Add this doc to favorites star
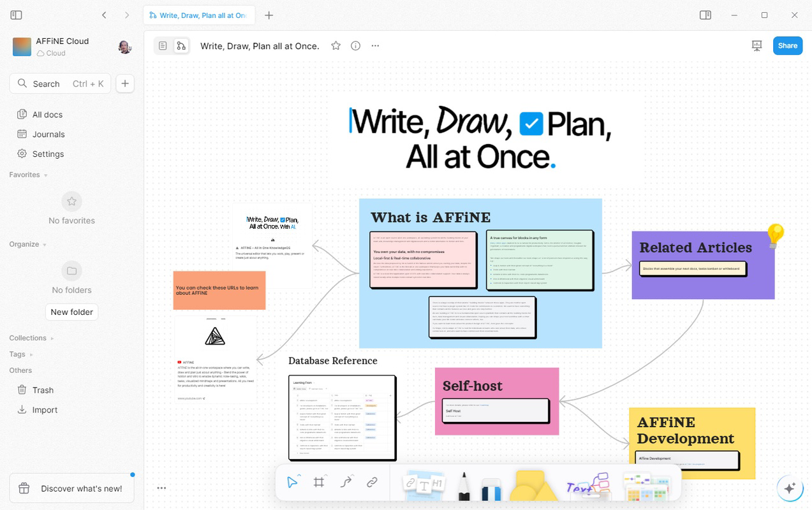The height and width of the screenshot is (510, 812). coord(336,46)
